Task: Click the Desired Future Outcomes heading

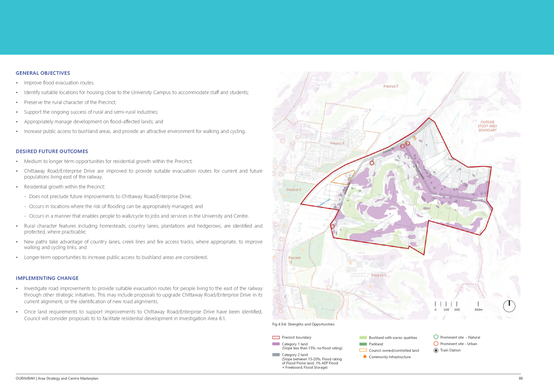Action: click(52, 152)
